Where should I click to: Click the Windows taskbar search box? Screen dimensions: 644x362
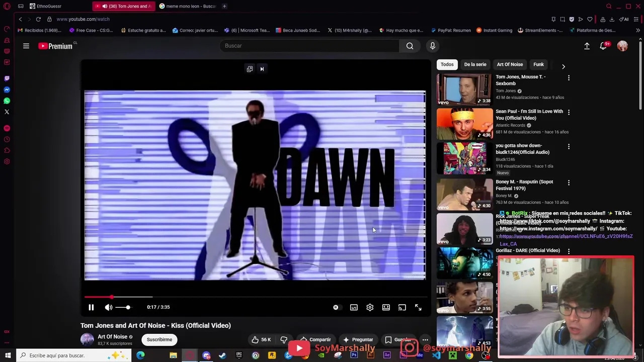point(73,355)
